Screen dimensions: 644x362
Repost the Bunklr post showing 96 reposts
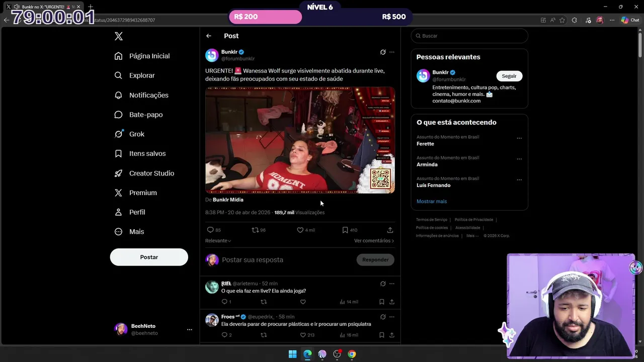click(259, 230)
